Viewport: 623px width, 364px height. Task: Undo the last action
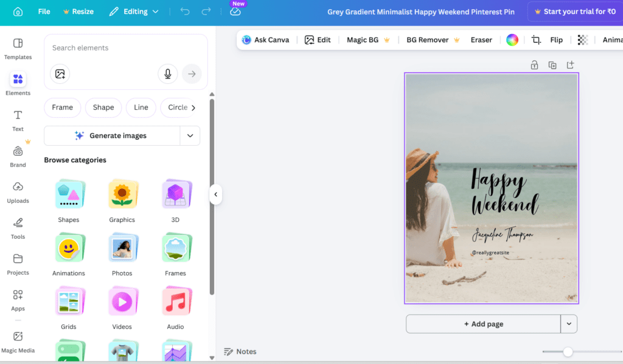[x=185, y=12]
